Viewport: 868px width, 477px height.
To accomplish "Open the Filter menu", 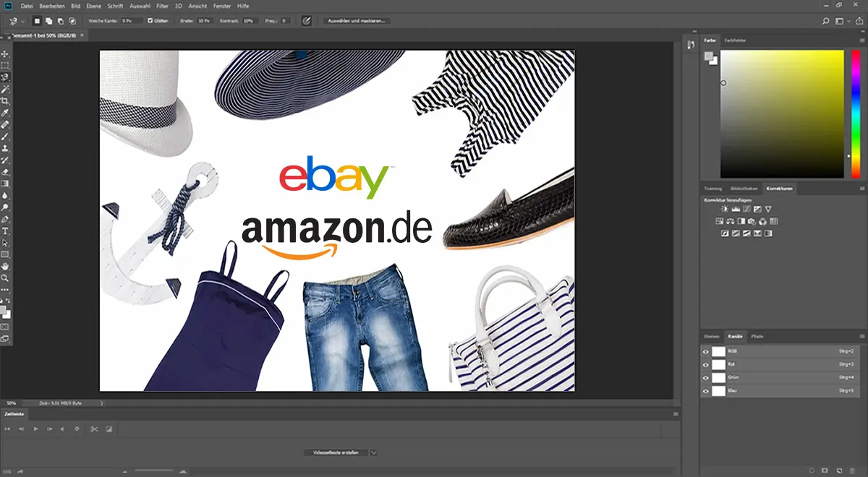I will click(x=162, y=6).
